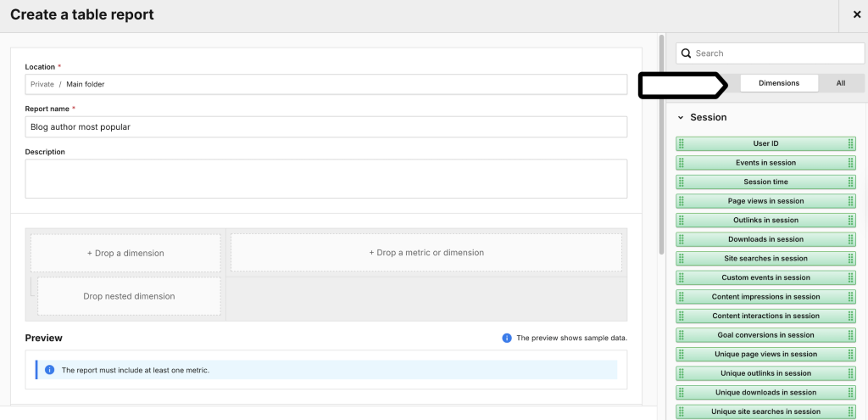Click the Drop nested dimension zone

click(129, 296)
